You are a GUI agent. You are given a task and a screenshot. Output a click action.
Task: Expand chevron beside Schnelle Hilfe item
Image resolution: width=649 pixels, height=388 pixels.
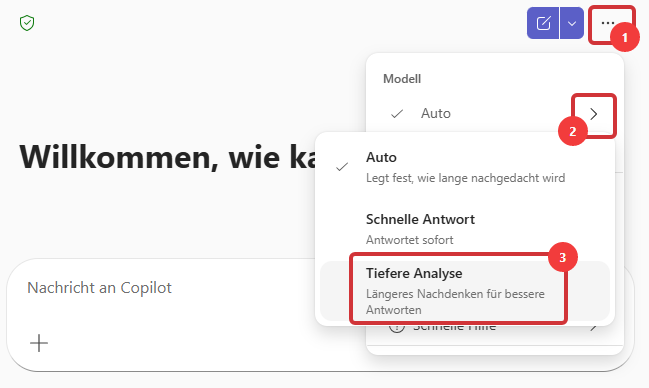tap(594, 328)
